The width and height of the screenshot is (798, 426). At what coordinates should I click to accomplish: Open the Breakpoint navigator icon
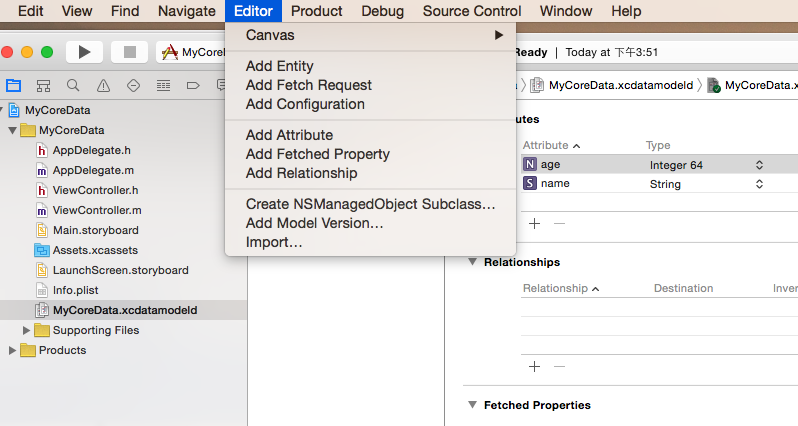click(x=193, y=86)
